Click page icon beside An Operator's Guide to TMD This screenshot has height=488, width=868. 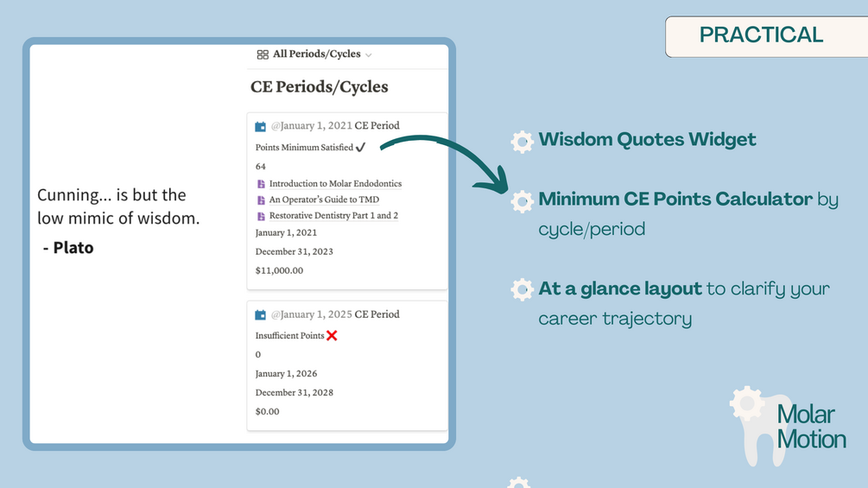coord(261,200)
